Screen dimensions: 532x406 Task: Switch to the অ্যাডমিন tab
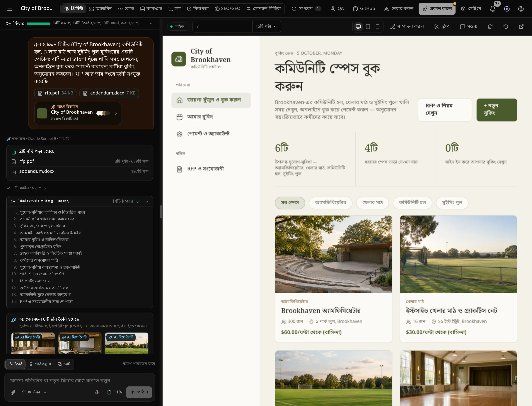(x=100, y=9)
